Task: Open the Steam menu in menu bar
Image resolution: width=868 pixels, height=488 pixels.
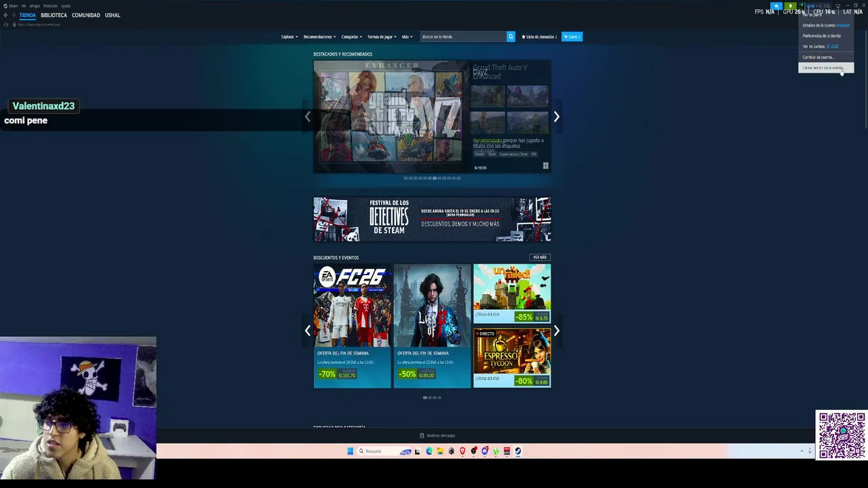Action: point(13,5)
